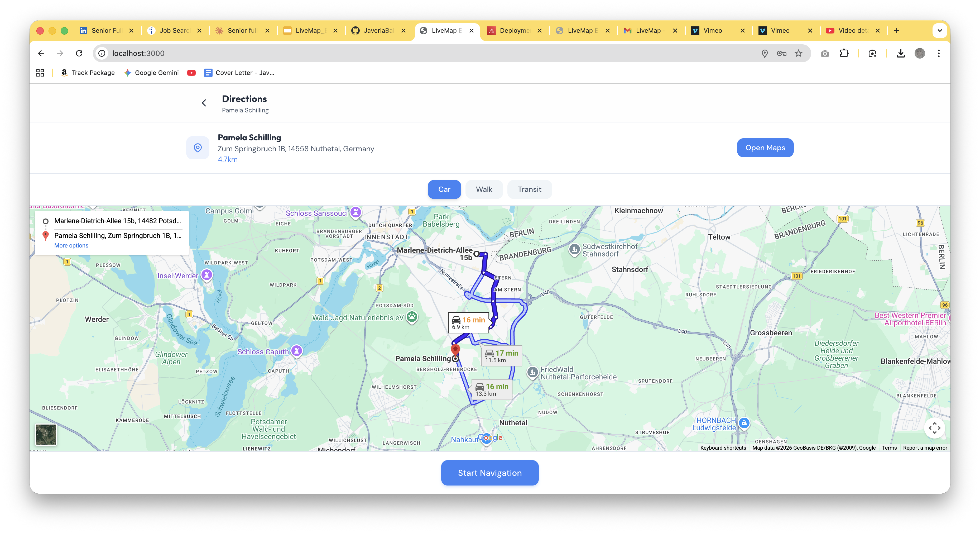Click the back chevron beside Directions
The image size is (980, 533).
pos(204,103)
